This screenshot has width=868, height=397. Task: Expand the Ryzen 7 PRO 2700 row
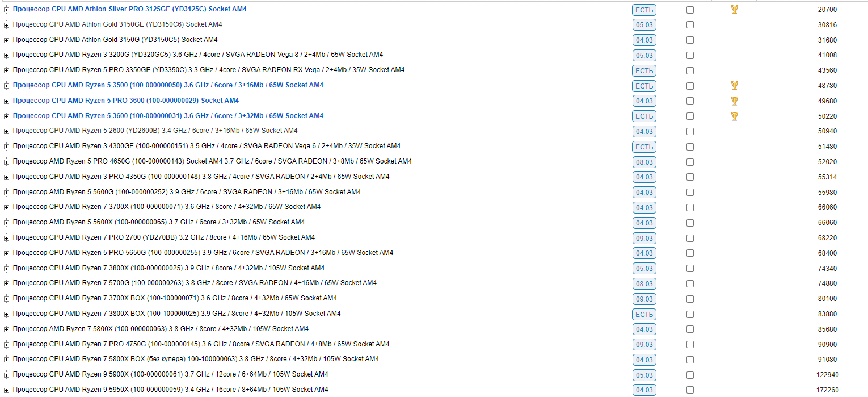coord(7,238)
